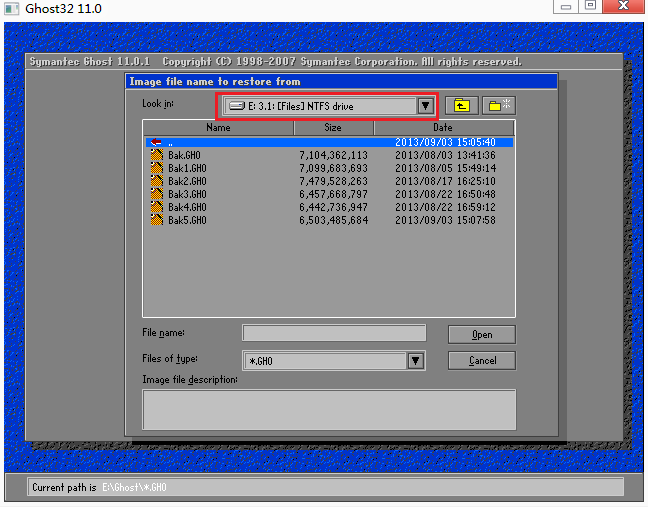Viewport: 648px width, 507px height.
Task: Click the Bak4.GHO file icon
Action: [x=157, y=207]
